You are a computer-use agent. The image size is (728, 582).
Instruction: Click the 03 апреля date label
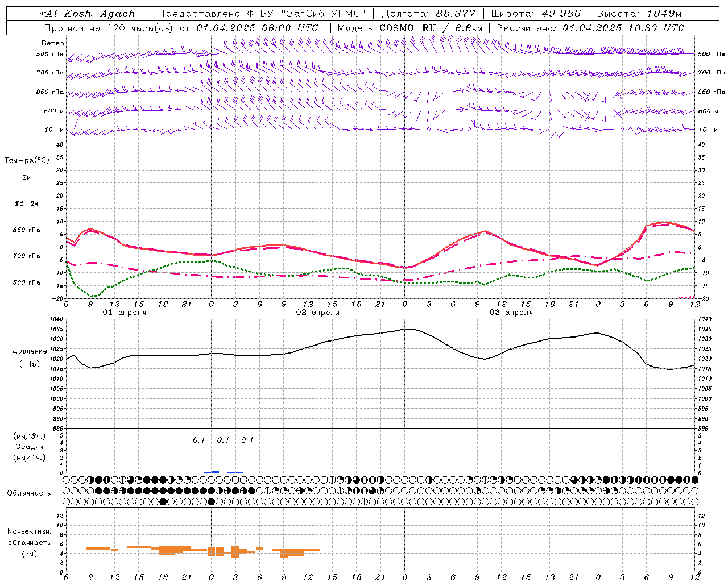pyautogui.click(x=511, y=313)
